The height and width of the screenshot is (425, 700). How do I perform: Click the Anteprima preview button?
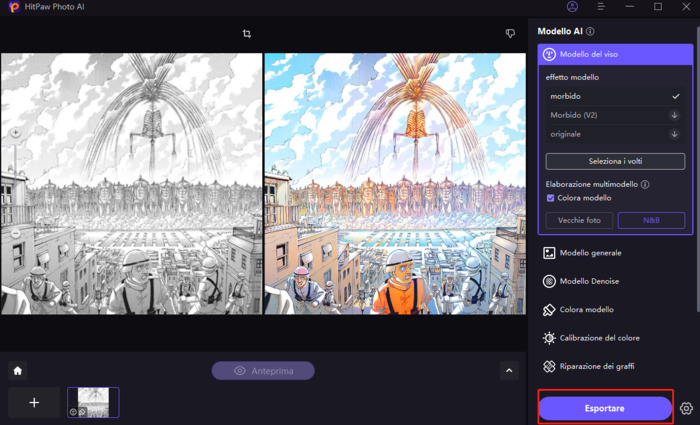[x=263, y=371]
